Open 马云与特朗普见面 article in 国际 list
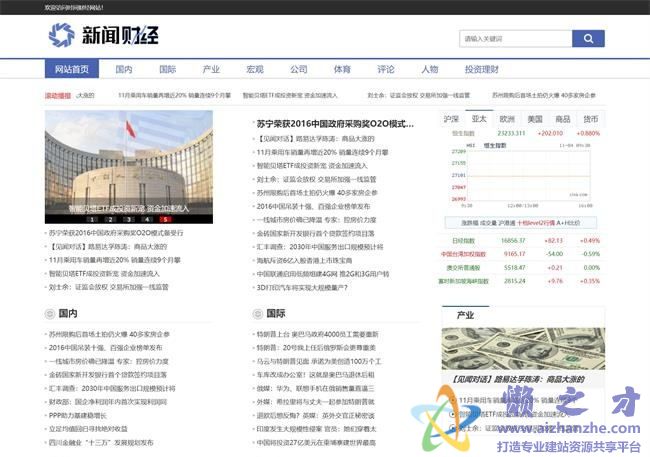 point(319,361)
